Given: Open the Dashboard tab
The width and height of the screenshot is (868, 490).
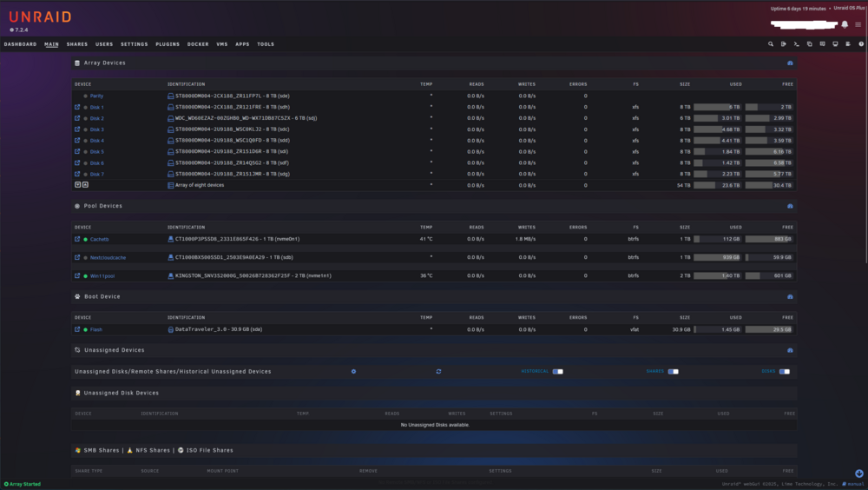Looking at the screenshot, I should pos(21,44).
